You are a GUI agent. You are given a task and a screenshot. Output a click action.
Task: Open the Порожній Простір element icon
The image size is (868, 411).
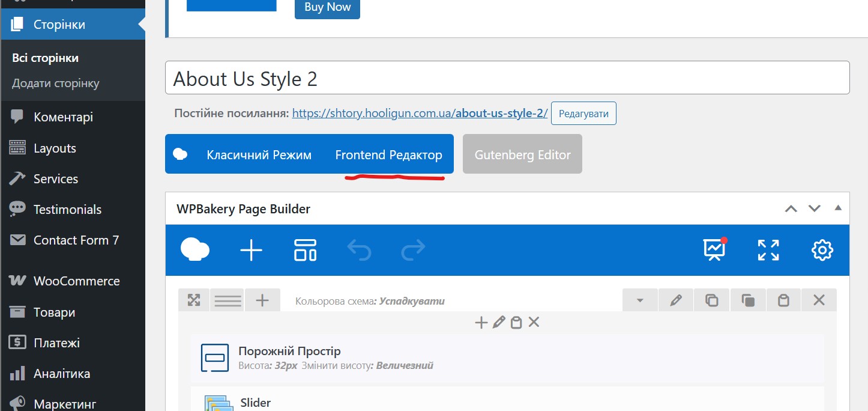[215, 358]
